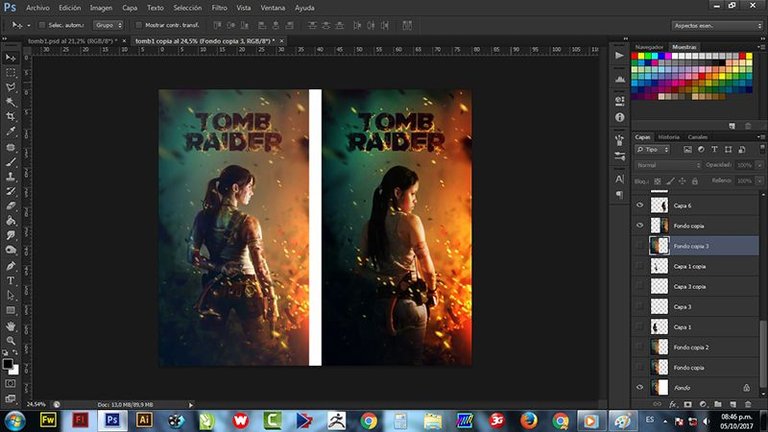Add a layer style with fx icon
This screenshot has height=432, width=768.
pyautogui.click(x=673, y=404)
